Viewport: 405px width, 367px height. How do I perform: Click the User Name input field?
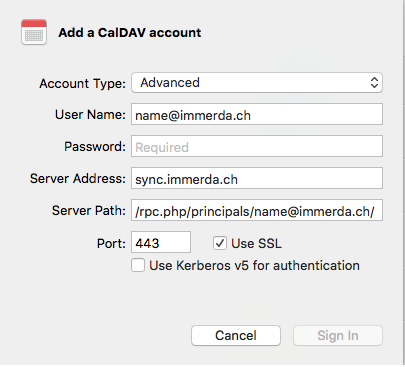(x=257, y=114)
